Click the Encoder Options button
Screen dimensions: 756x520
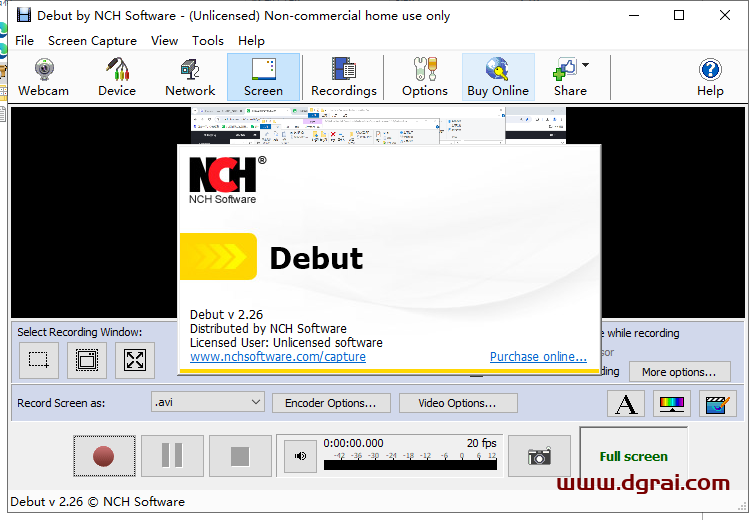point(331,403)
